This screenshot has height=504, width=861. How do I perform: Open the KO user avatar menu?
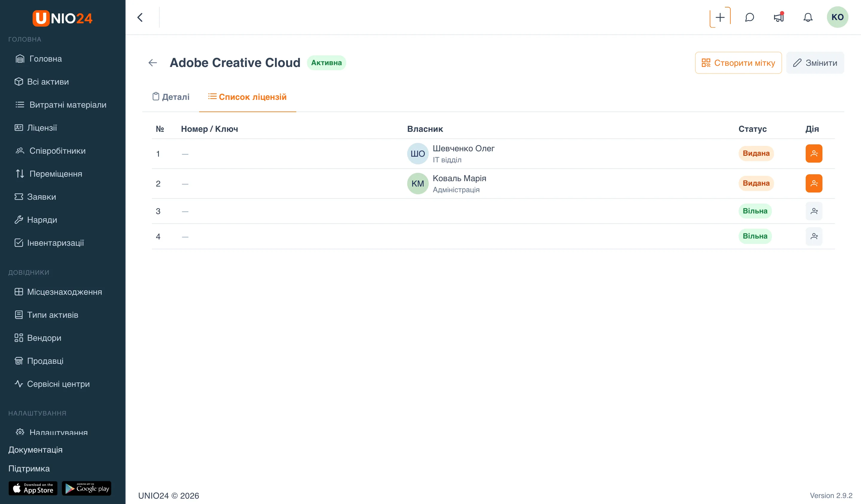(x=837, y=17)
